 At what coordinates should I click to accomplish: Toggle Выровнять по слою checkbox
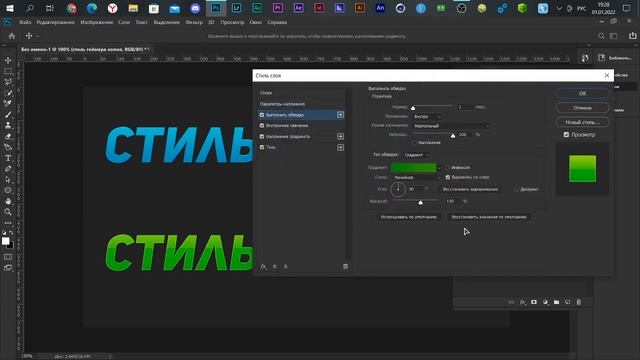pyautogui.click(x=448, y=177)
